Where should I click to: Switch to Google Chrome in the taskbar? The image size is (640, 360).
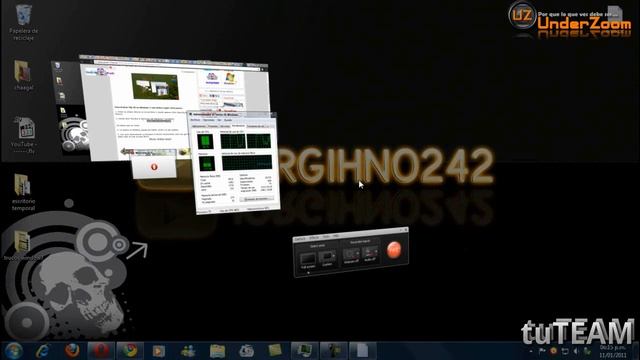130,351
